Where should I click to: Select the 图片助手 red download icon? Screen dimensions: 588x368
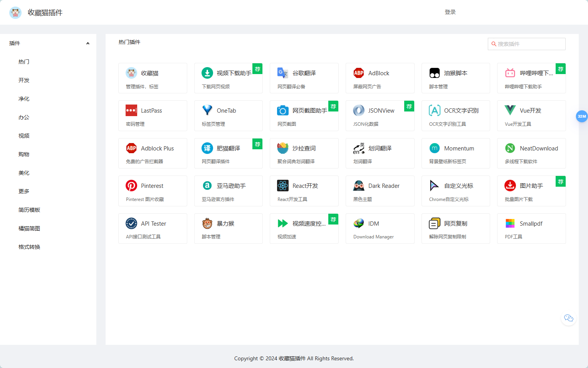pyautogui.click(x=510, y=186)
